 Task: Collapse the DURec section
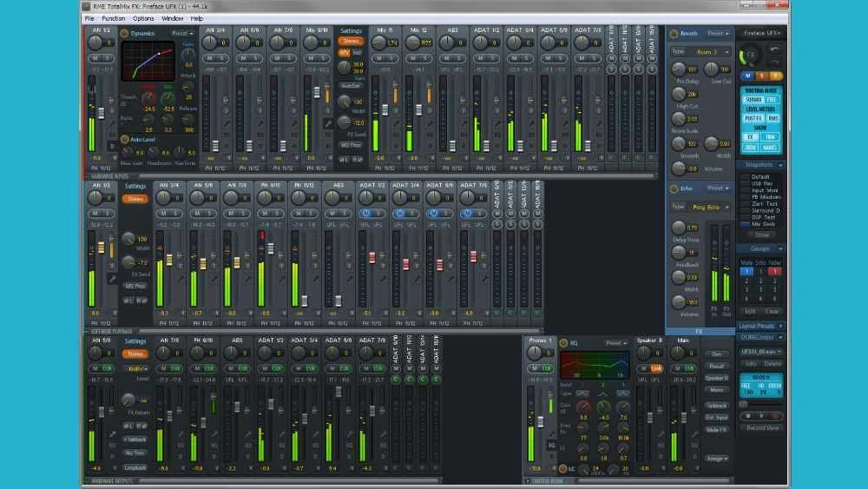[x=780, y=337]
